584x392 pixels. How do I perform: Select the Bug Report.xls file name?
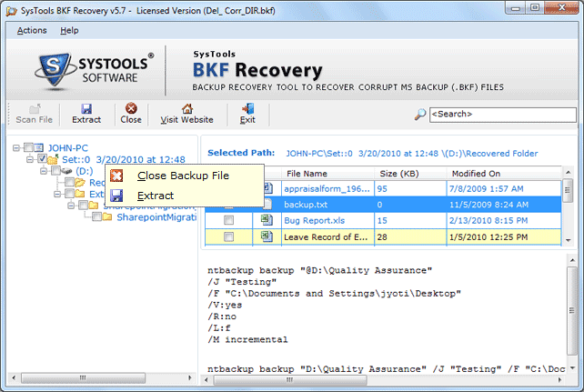click(x=315, y=220)
